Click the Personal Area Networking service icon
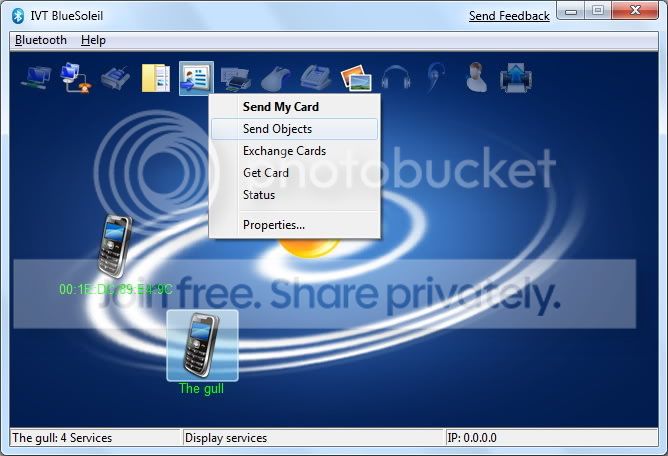 (36, 78)
